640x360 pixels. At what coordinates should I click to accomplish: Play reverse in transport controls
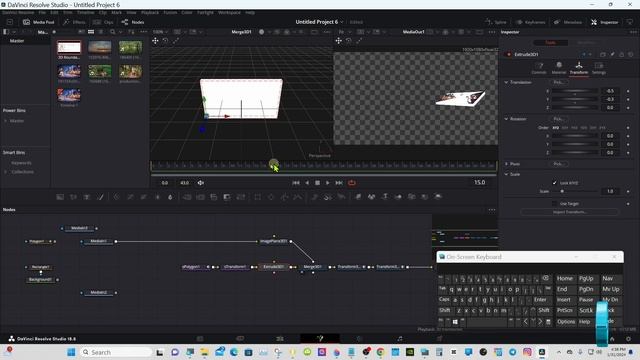(307, 183)
